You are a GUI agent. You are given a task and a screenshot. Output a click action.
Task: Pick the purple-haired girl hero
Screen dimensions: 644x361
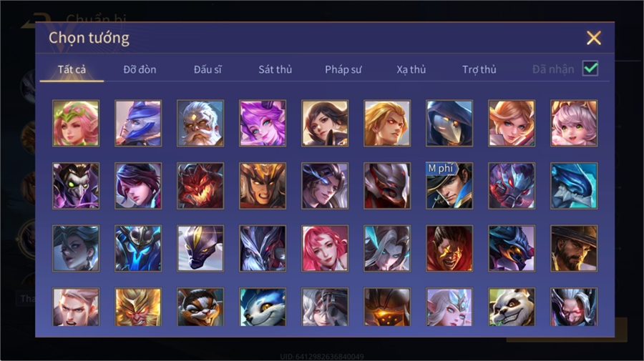(x=263, y=123)
